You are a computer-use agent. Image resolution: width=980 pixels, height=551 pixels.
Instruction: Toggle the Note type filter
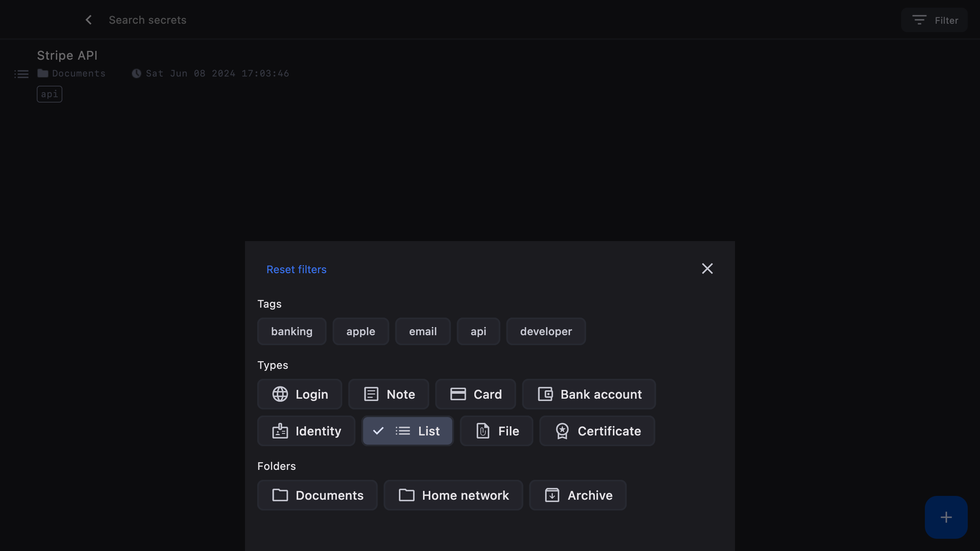point(389,394)
